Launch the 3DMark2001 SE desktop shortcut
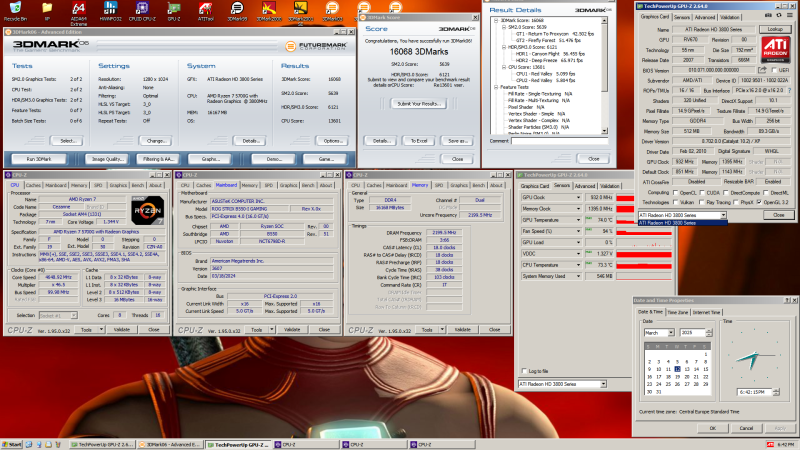The image size is (800, 450). point(300,11)
